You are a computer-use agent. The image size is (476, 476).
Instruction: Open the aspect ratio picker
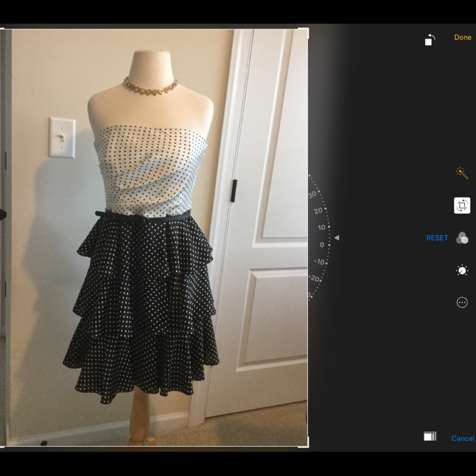430,436
